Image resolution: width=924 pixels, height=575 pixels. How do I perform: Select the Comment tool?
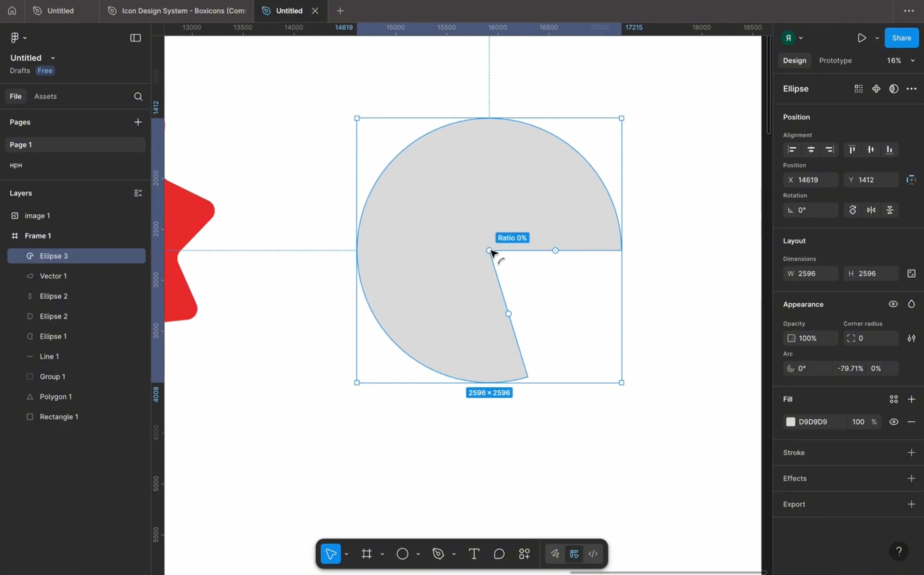click(x=499, y=554)
